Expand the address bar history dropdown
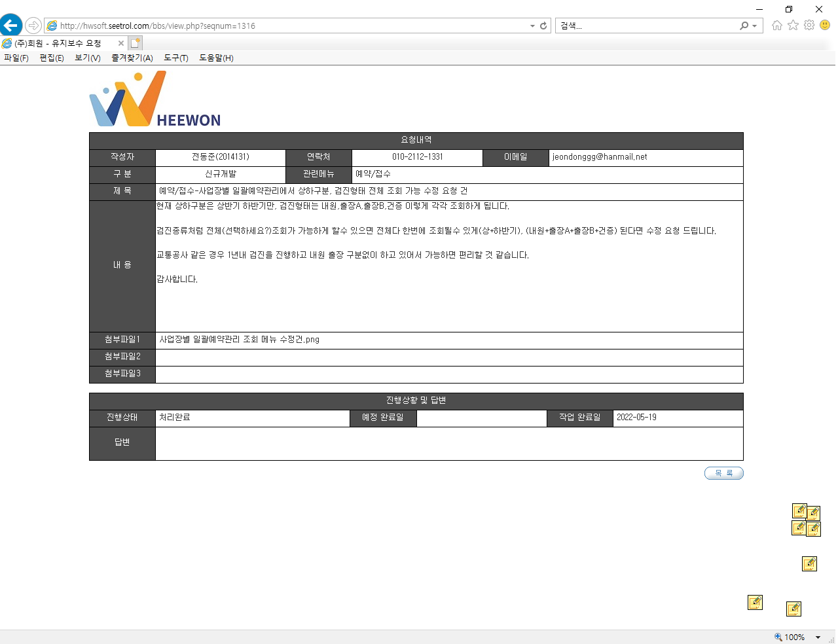 point(532,26)
